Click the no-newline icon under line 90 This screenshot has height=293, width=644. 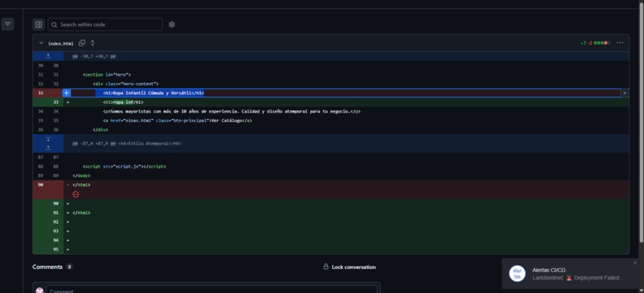[76, 194]
